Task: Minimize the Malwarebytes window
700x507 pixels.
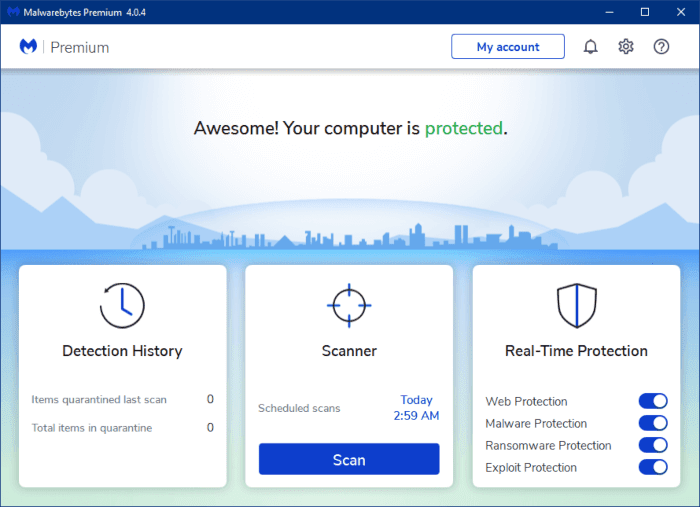Action: point(609,12)
